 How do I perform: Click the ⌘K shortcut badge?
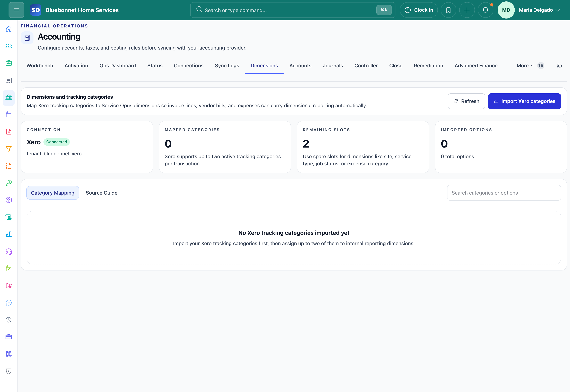click(x=384, y=10)
